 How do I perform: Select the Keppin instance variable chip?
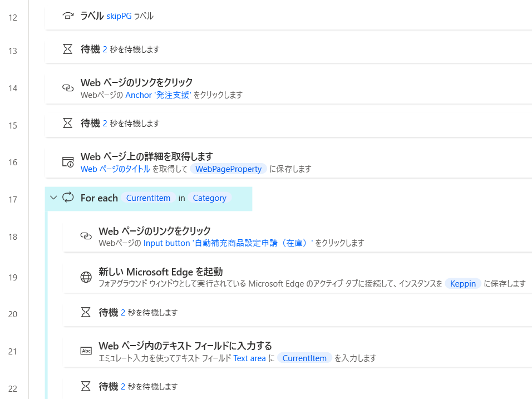(463, 284)
